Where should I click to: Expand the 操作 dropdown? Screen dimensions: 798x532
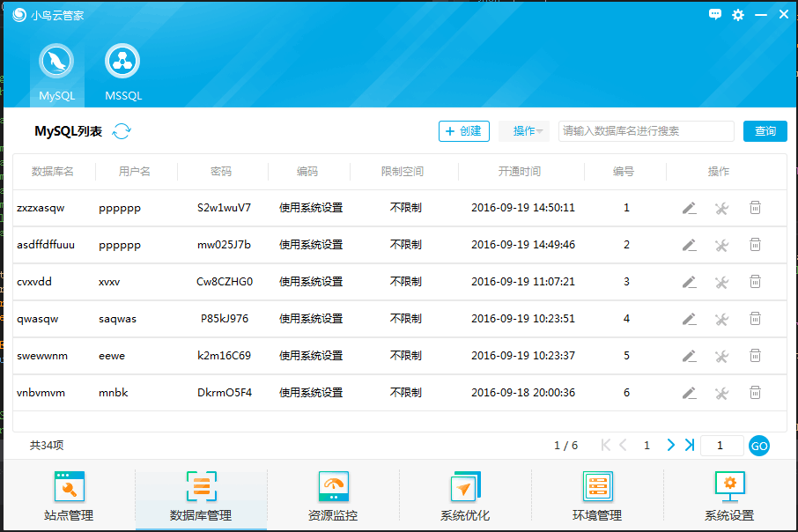tap(525, 131)
